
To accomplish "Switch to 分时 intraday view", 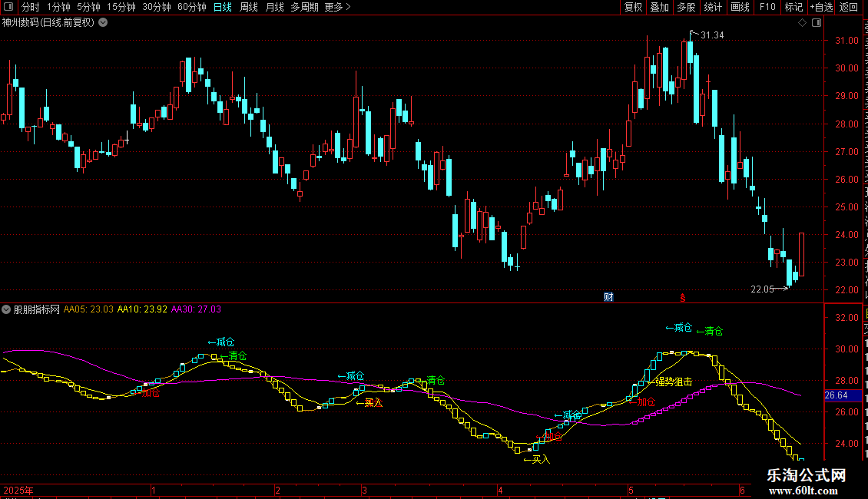I will point(31,7).
